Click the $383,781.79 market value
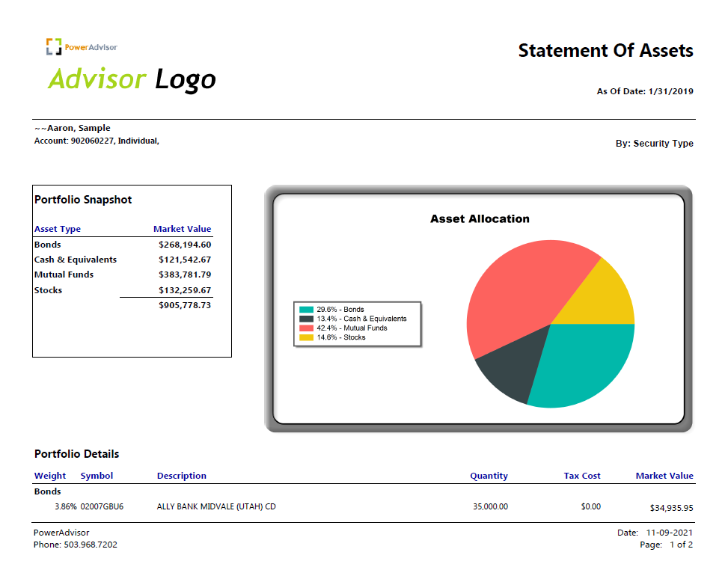 pyautogui.click(x=185, y=275)
